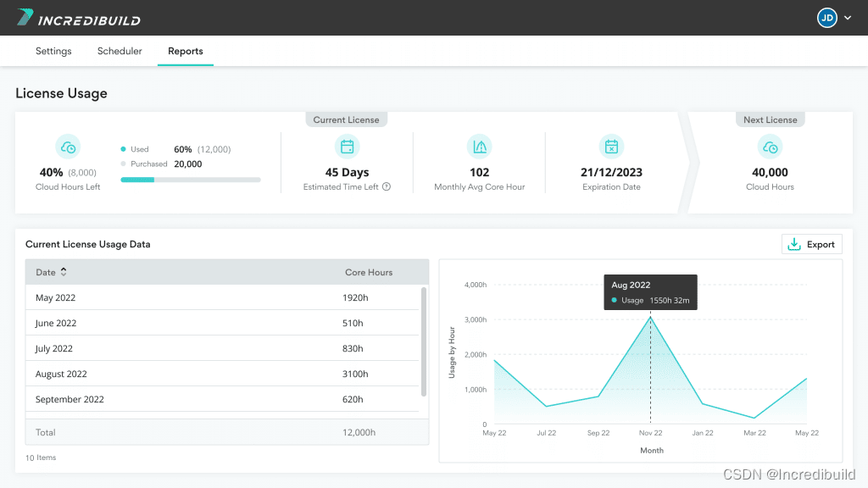Click the Estimated Time Left calendar icon
This screenshot has width=868, height=488.
click(347, 147)
